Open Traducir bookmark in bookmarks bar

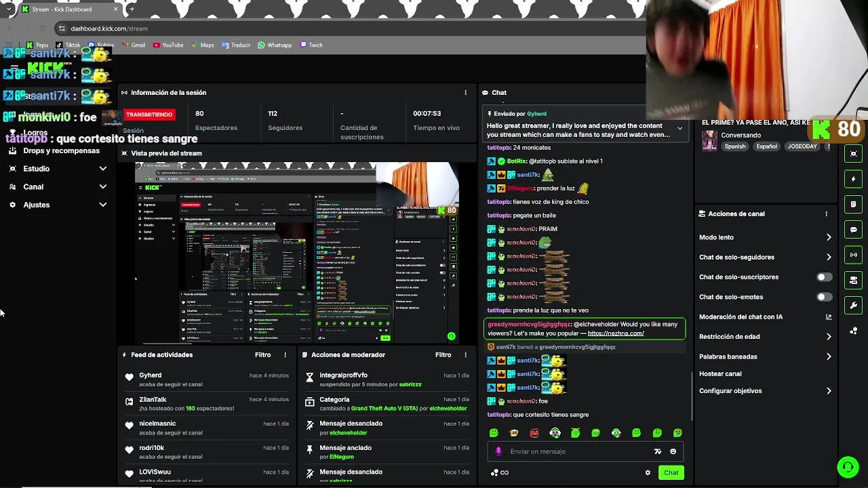(x=235, y=45)
